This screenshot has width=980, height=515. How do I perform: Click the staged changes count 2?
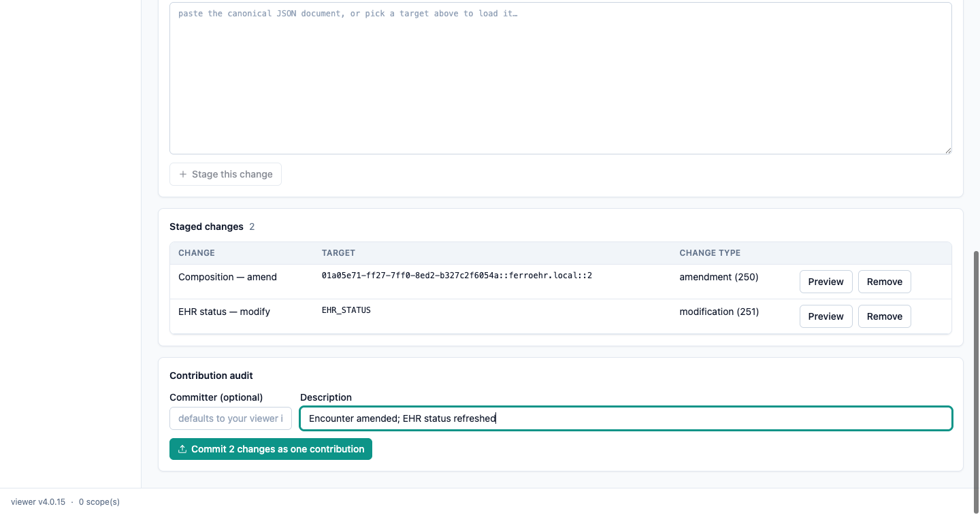pos(252,227)
